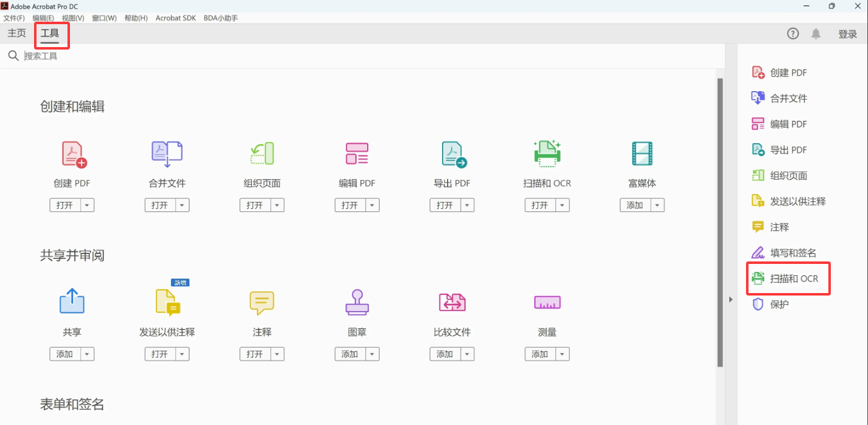Viewport: 868px width, 425px height.
Task: Click the notification bell icon
Action: pyautogui.click(x=815, y=33)
